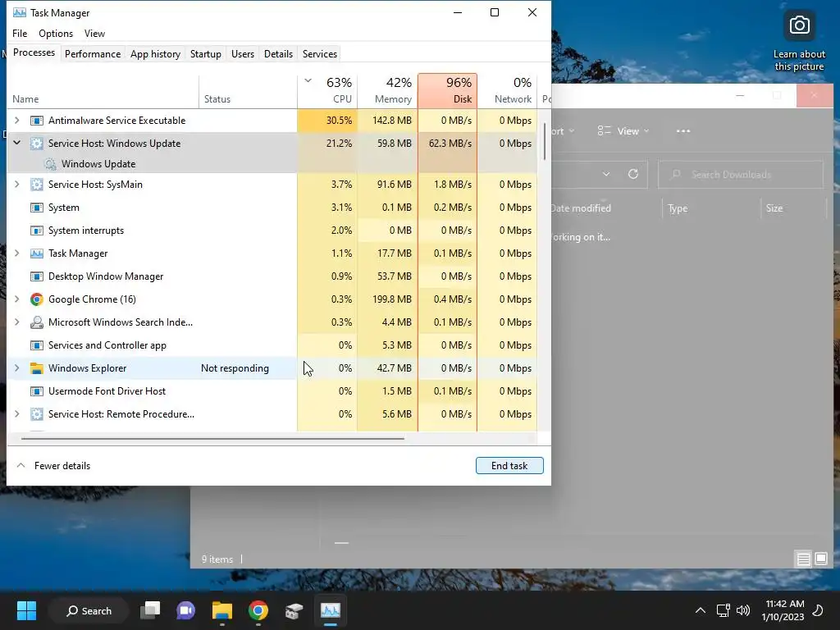This screenshot has height=630, width=840.
Task: Click the refresh icon in the Explorer window
Action: pos(633,174)
